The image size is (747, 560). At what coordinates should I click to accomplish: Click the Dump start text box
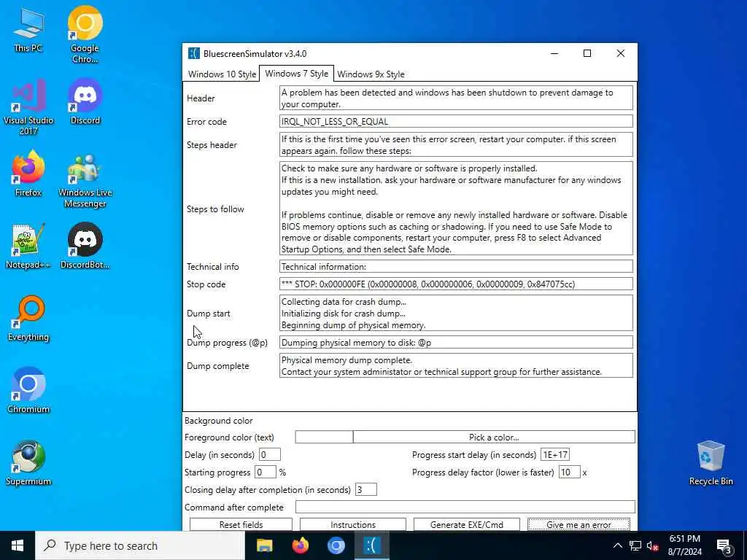[x=456, y=314]
